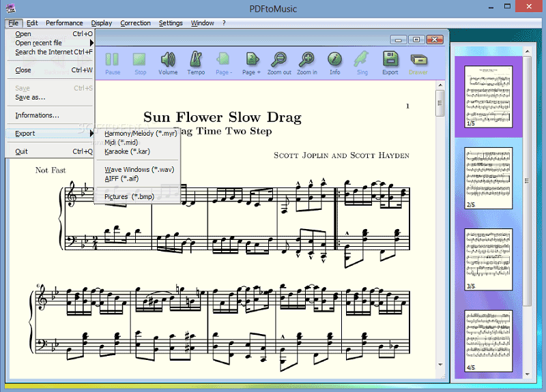Go to previous page with Page -

coord(223,63)
